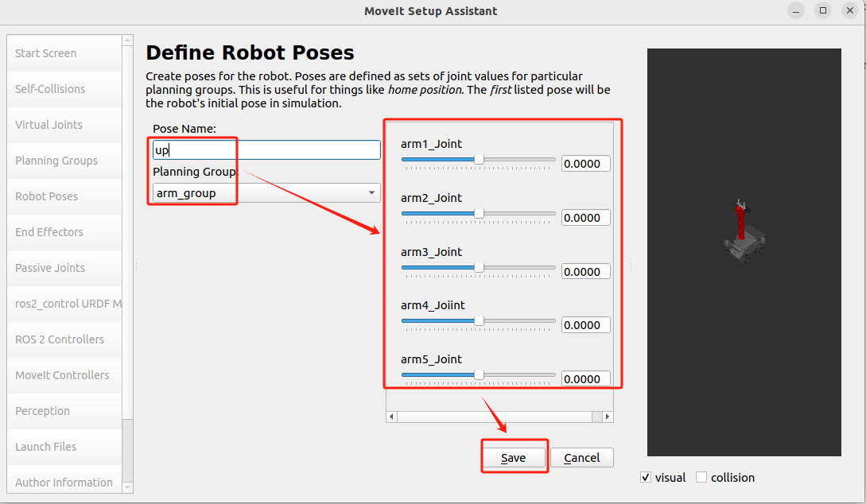Screen dimensions: 866x504
Task: Go to Passive Joints section
Action: pos(64,268)
